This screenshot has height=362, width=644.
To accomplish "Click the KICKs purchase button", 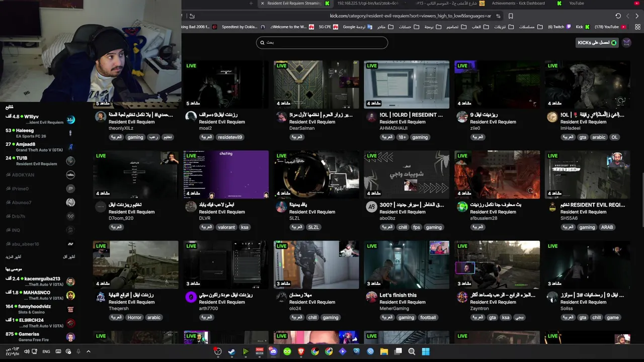I will coord(597,43).
